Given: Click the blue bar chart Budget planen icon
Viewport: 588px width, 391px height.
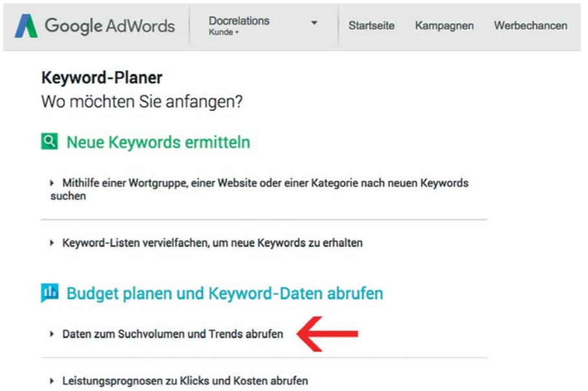Looking at the screenshot, I should pos(50,293).
